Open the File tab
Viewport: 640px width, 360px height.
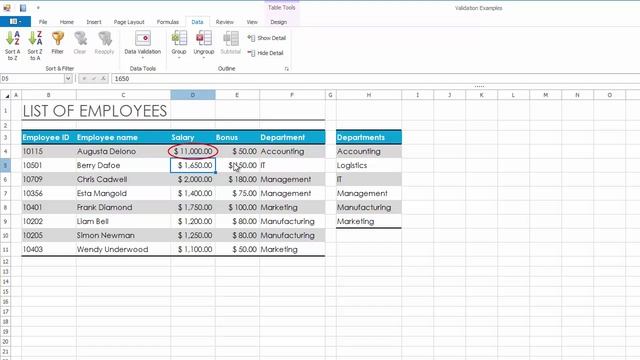(43, 22)
